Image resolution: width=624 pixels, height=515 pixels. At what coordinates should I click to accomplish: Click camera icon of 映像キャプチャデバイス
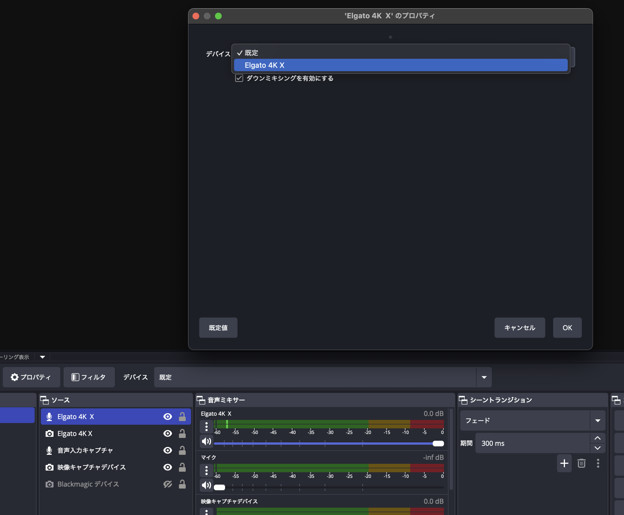click(x=49, y=467)
